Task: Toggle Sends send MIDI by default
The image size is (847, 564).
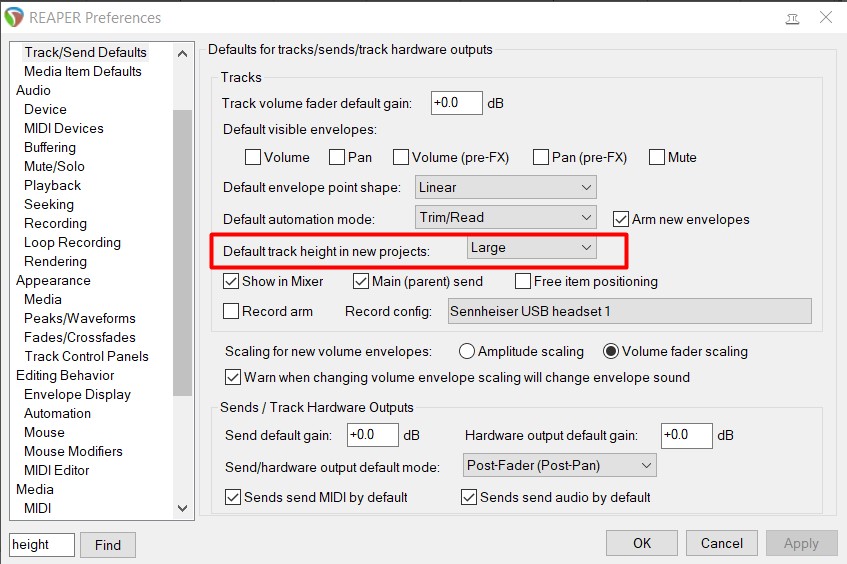Action: pos(233,497)
